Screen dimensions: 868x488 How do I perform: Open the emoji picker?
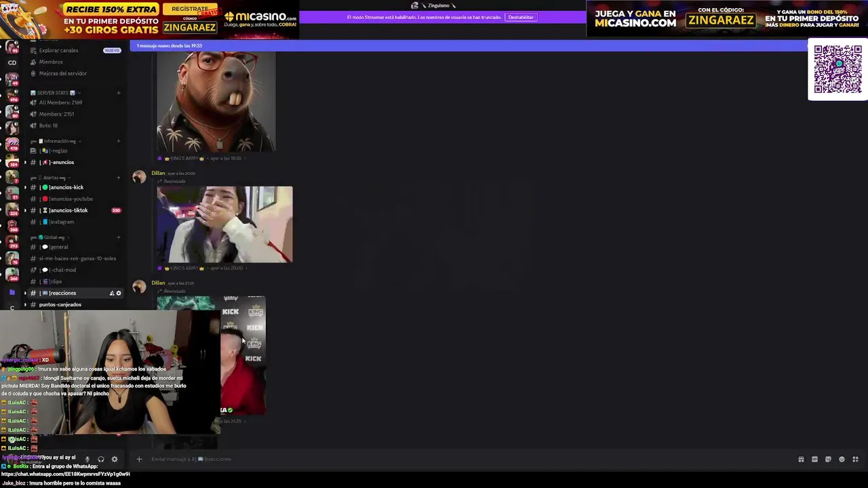click(x=842, y=460)
